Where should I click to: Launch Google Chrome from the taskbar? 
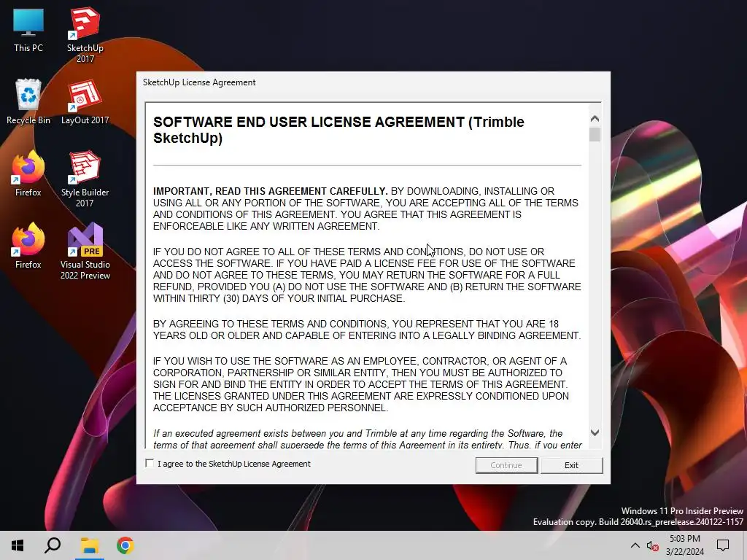click(x=125, y=545)
